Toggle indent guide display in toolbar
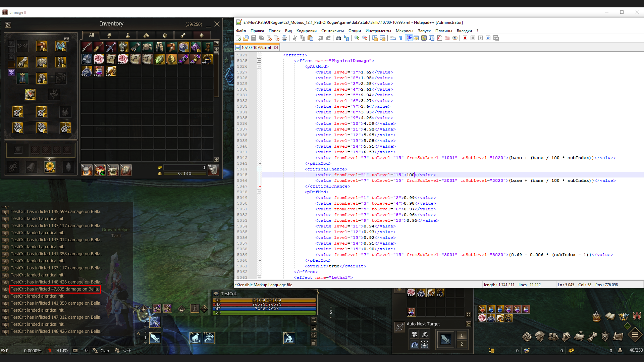The height and width of the screenshot is (362, 644). 409,38
